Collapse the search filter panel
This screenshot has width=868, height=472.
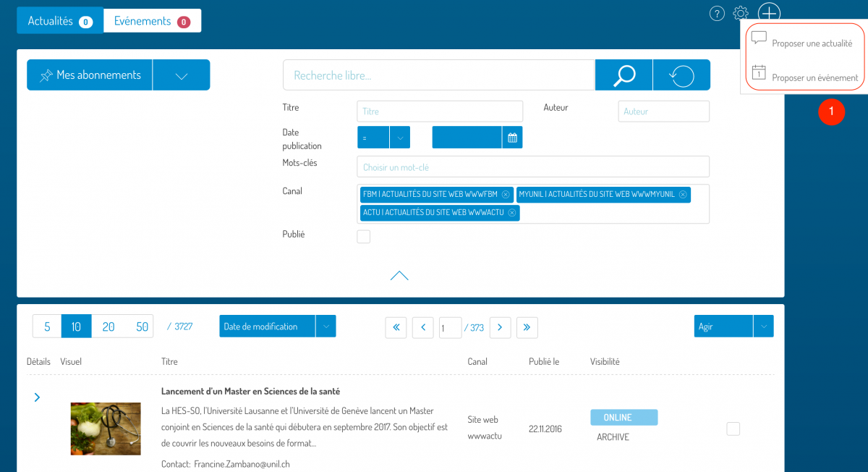pos(399,276)
